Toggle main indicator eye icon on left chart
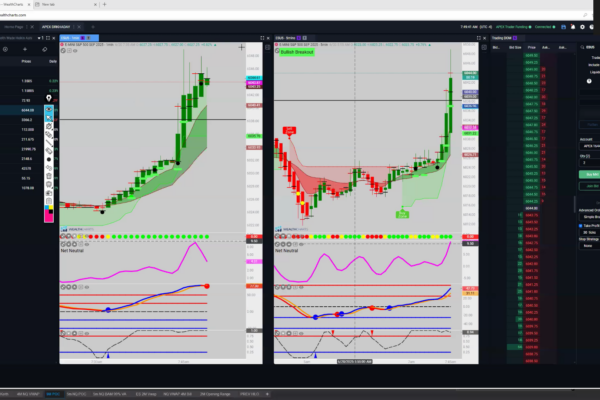The width and height of the screenshot is (600, 400). 75,51
